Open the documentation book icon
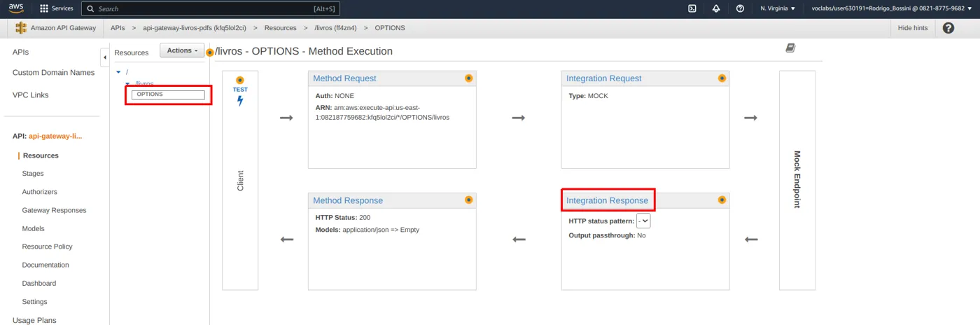Screen dimensions: 980x325 790,48
